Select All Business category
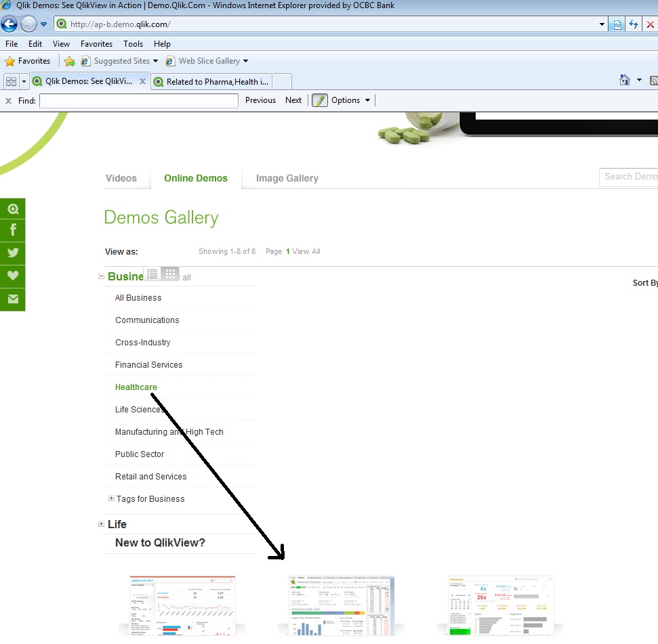 tap(138, 298)
